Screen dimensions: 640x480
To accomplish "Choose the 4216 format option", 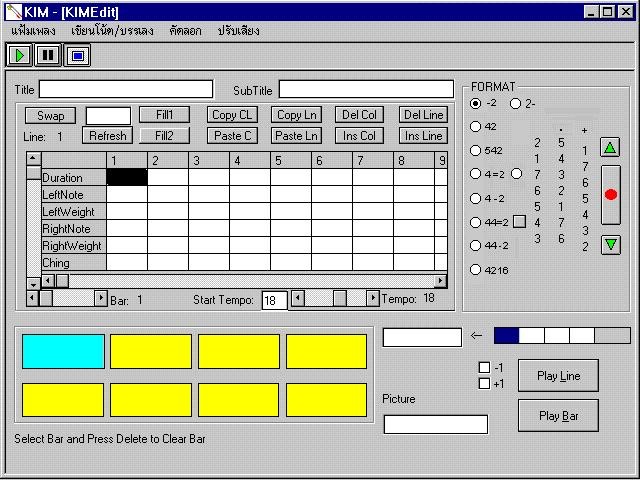I will point(476,270).
